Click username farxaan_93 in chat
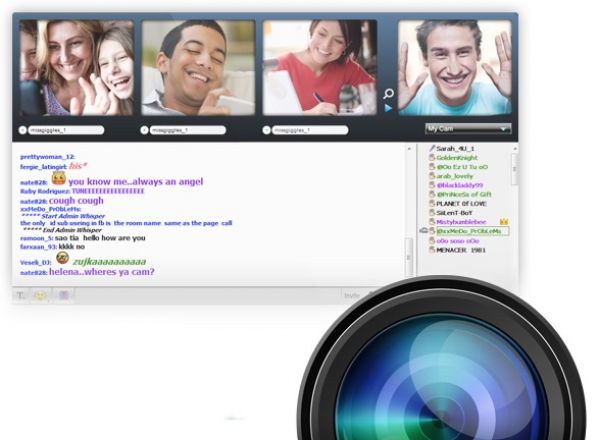This screenshot has width=600, height=440. pyautogui.click(x=39, y=247)
